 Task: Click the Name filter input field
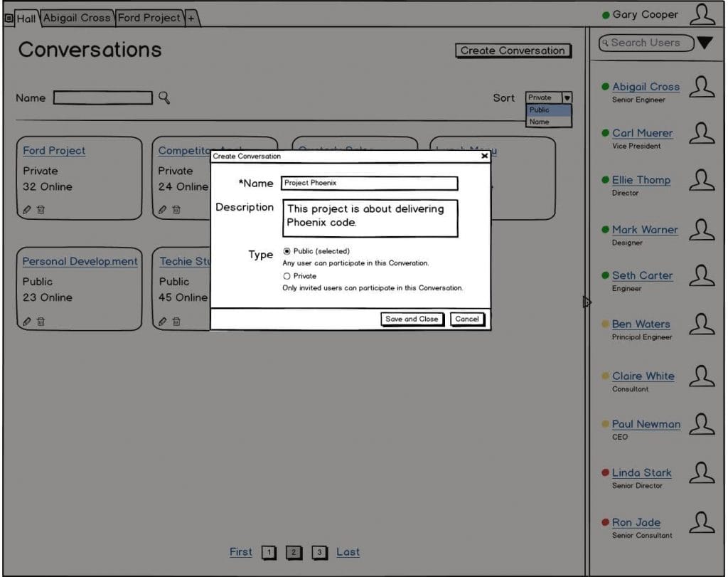[x=102, y=97]
